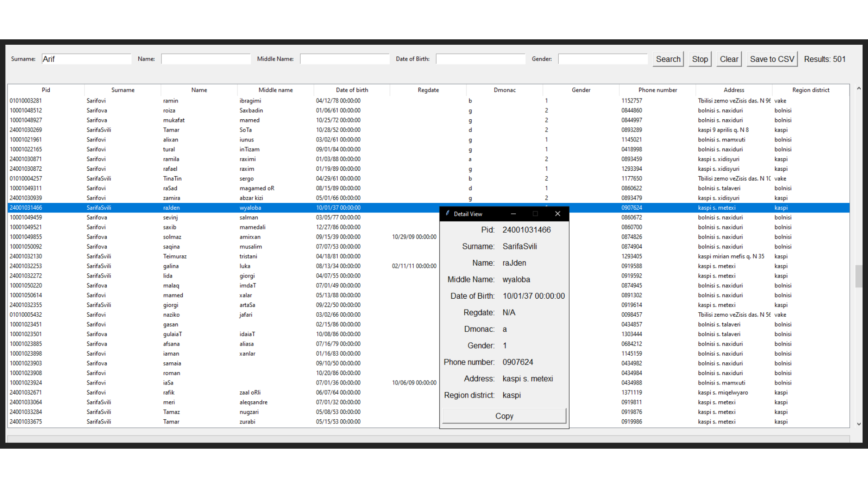Select the row named mukafat
The width and height of the screenshot is (868, 488).
429,120
